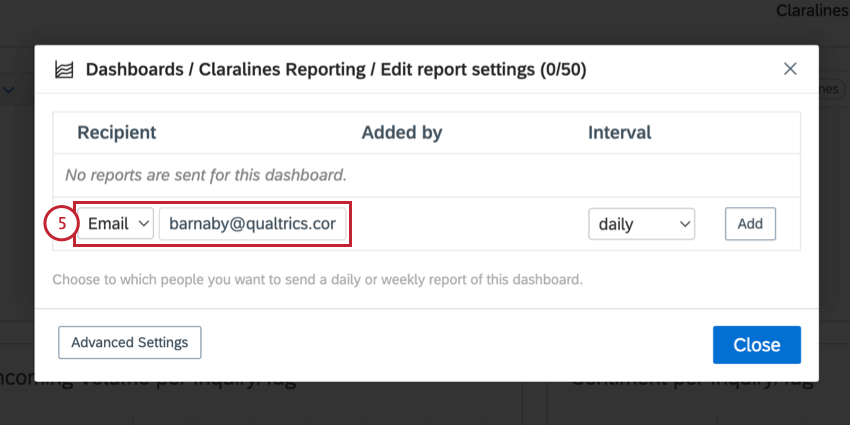Screen dimensions: 850x425
Task: Close the report settings dialog with X
Action: coord(790,69)
